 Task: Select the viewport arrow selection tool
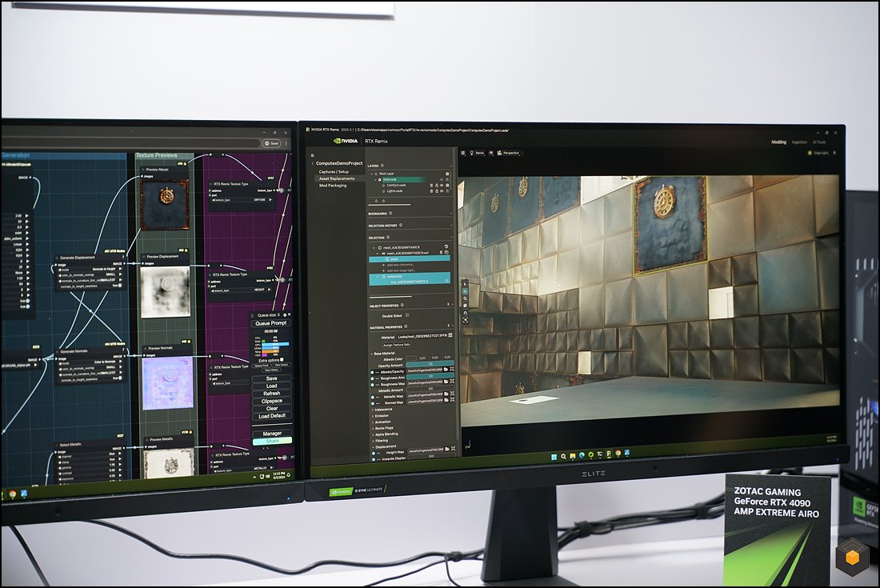466,284
